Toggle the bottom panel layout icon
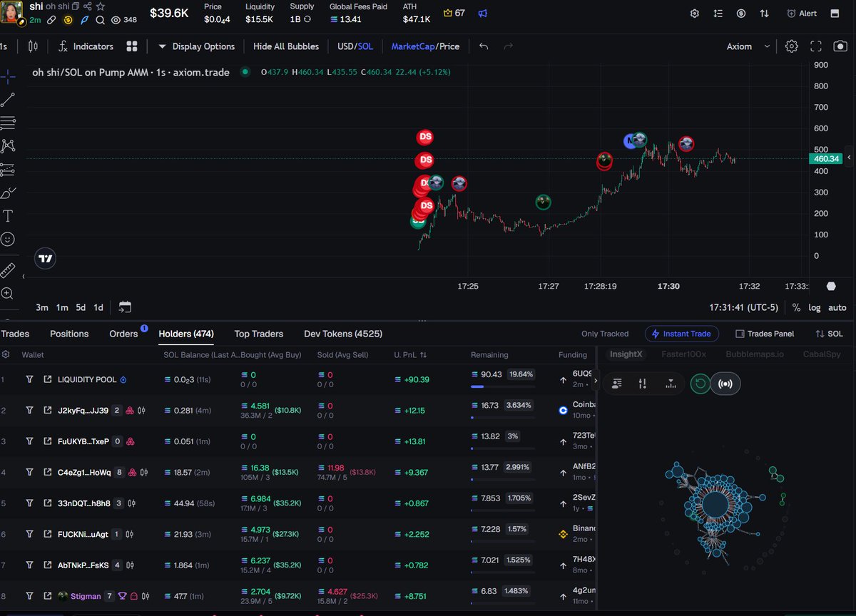Screen dimensions: 856x616 [x=835, y=14]
